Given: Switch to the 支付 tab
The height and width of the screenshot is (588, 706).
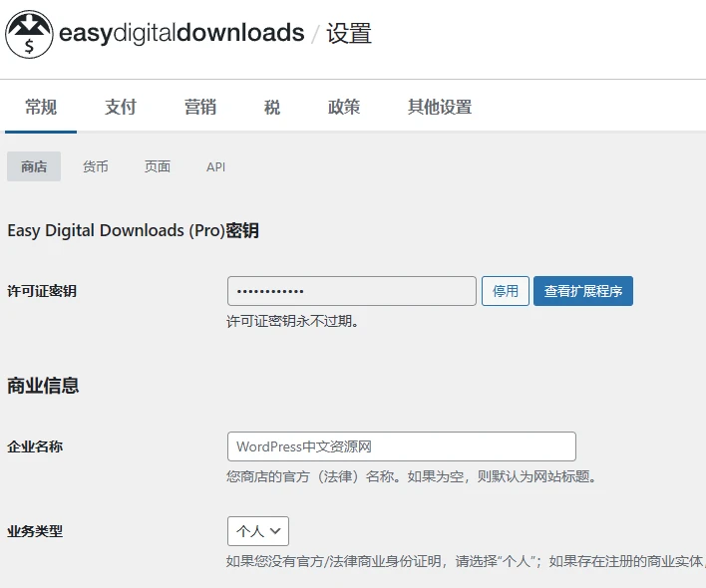Looking at the screenshot, I should 121,107.
